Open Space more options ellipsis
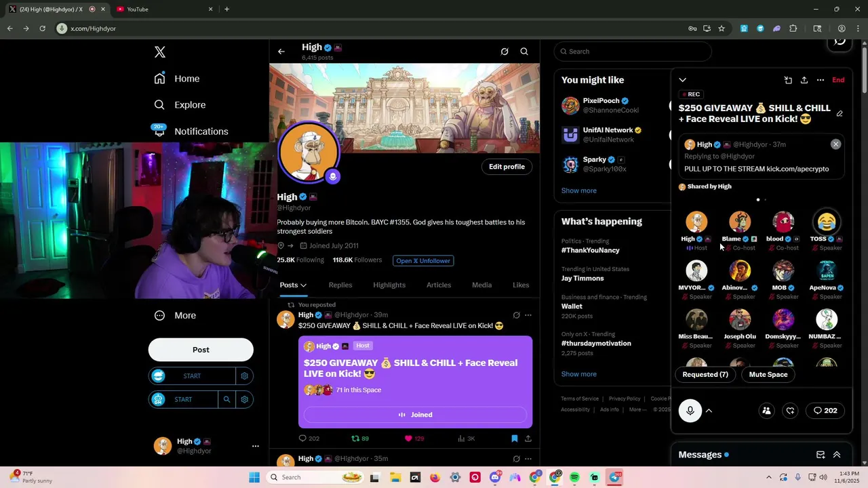This screenshot has width=868, height=488. coord(821,80)
